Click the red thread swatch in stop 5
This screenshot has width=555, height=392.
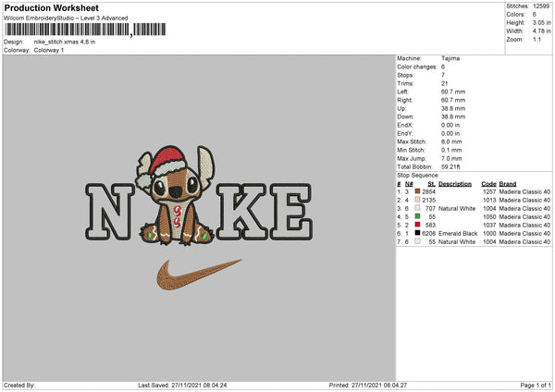[417, 225]
